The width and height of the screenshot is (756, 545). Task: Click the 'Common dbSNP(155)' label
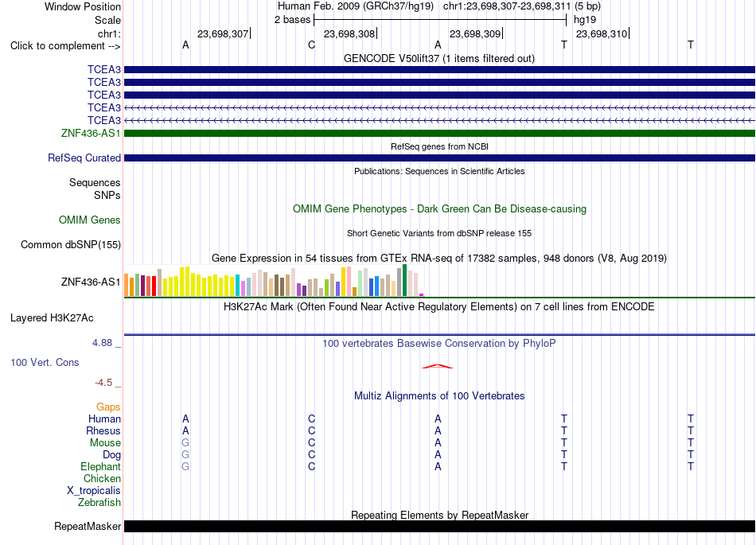tap(70, 245)
